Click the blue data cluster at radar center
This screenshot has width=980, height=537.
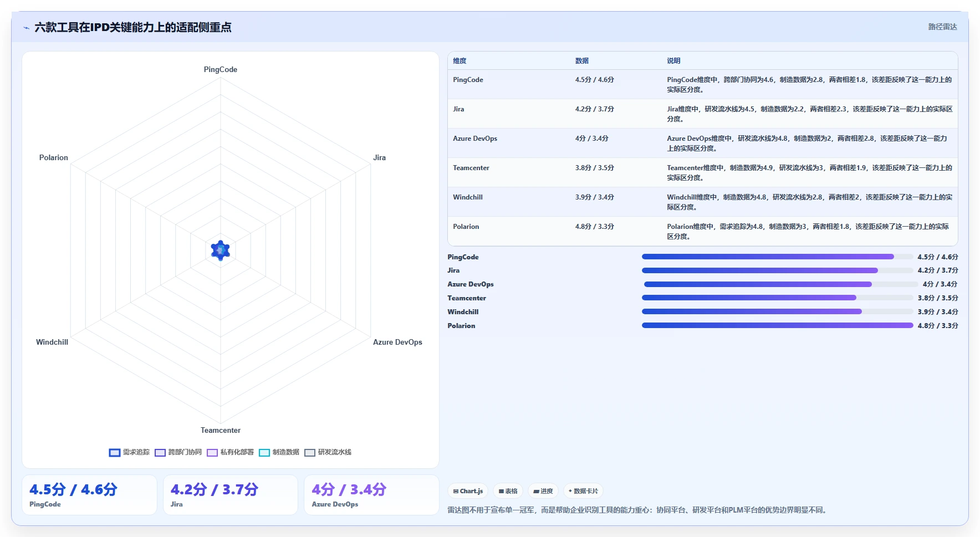point(221,250)
